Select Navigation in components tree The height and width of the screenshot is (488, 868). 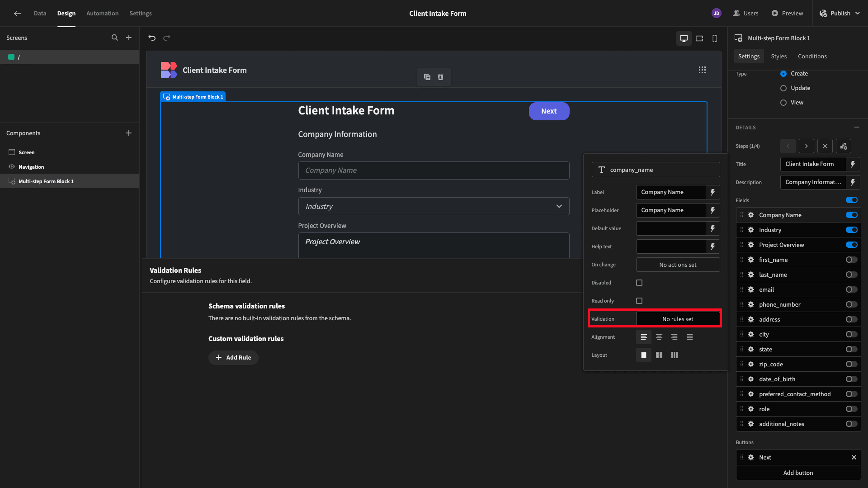point(31,167)
